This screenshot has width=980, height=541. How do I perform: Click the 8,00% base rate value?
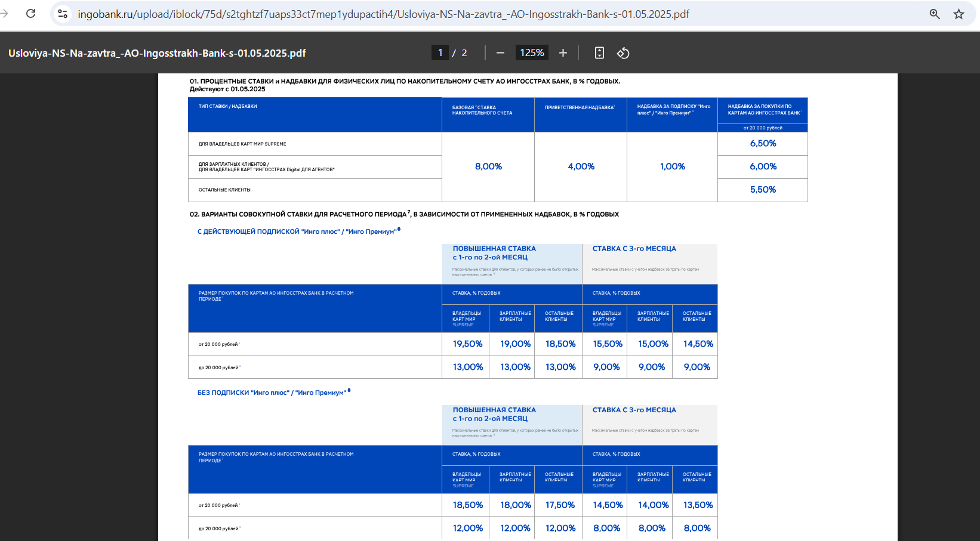[x=488, y=166]
